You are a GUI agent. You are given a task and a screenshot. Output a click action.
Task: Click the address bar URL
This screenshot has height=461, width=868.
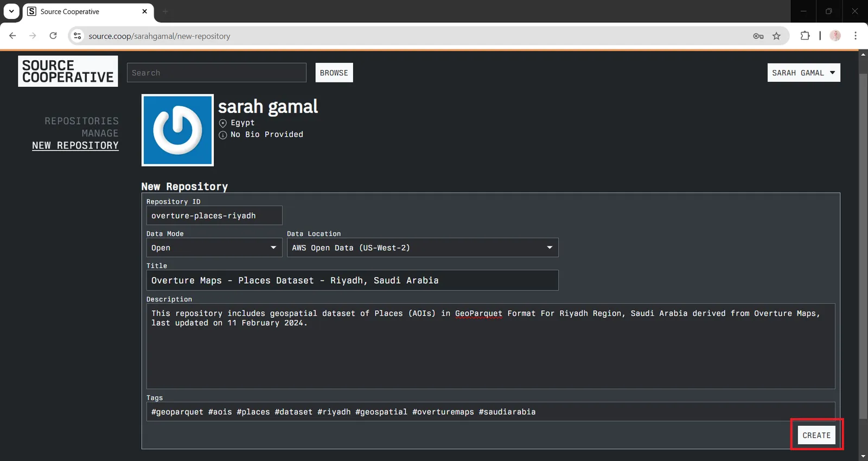tap(159, 36)
